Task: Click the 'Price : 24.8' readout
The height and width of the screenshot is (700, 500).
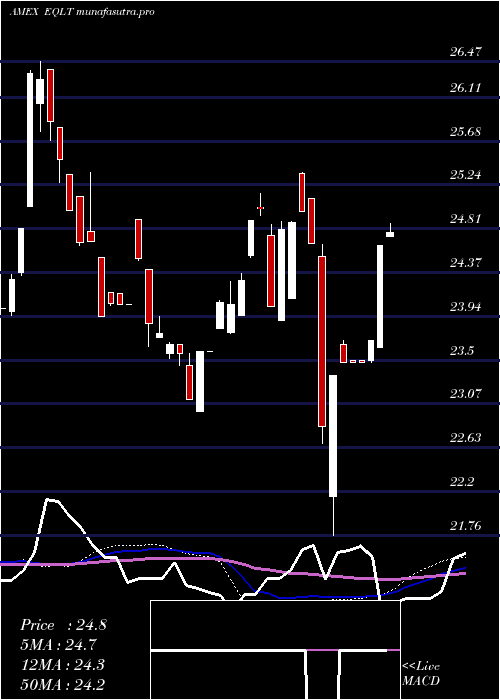Action: [x=63, y=625]
